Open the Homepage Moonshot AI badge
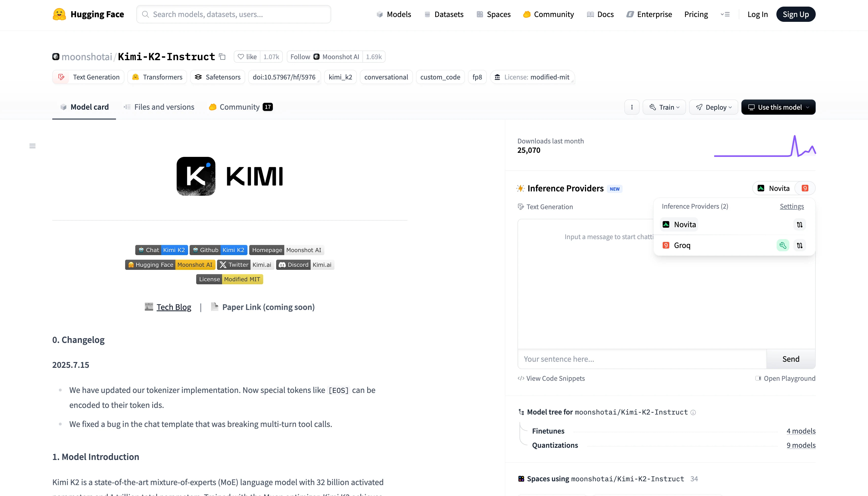Viewport: 868px width, 496px height. click(x=286, y=250)
